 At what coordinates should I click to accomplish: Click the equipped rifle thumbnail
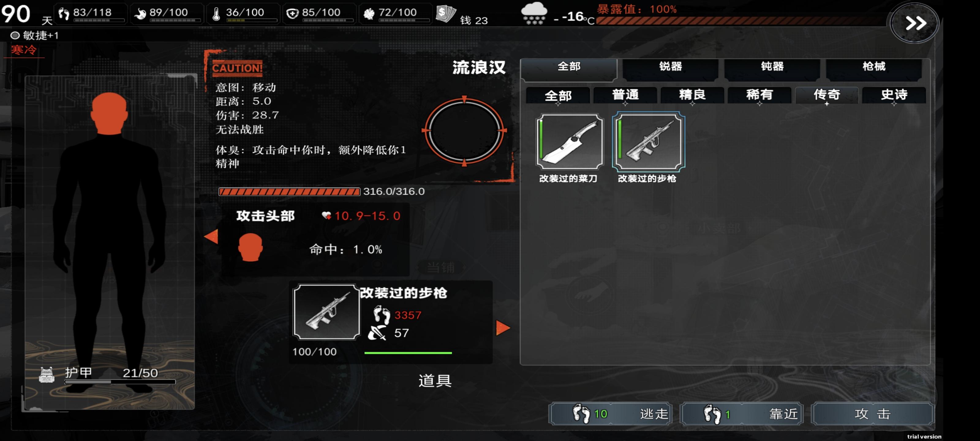[x=326, y=312]
